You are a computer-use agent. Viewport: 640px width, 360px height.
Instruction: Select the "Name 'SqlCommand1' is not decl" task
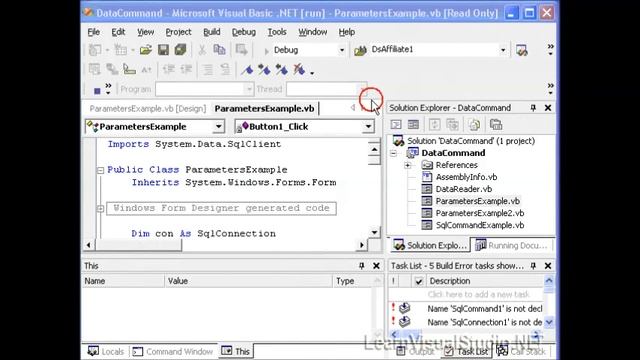(485, 309)
